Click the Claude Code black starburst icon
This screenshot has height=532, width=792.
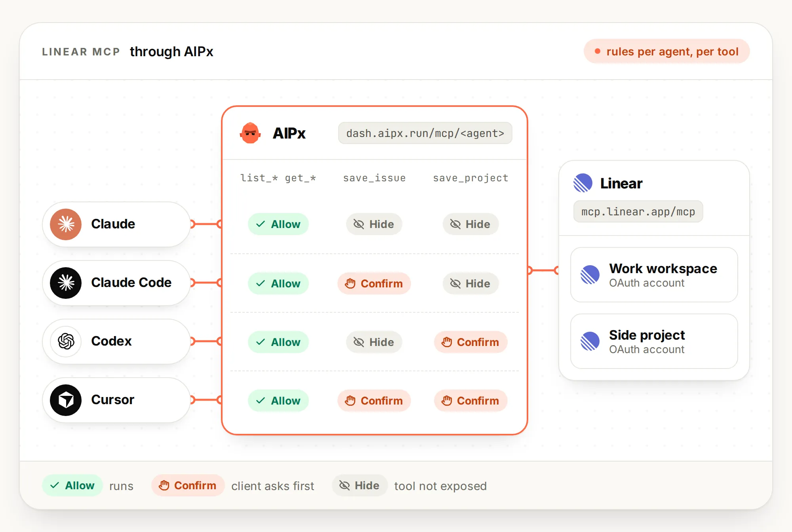click(66, 283)
